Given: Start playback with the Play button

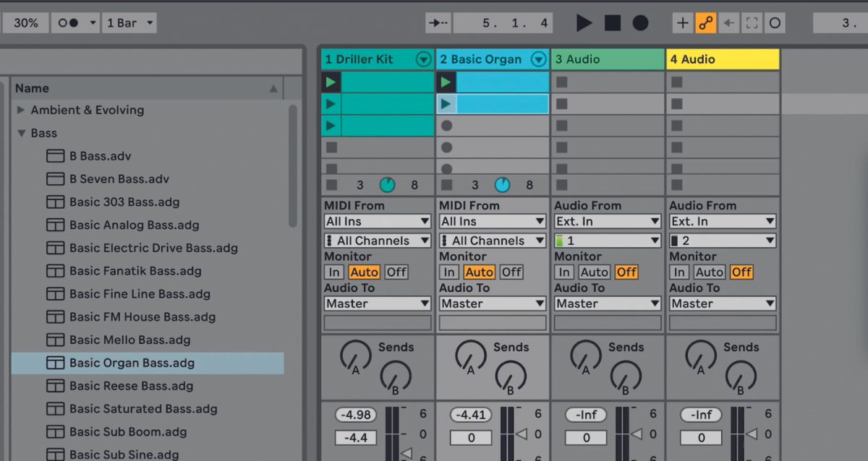Looking at the screenshot, I should coord(584,22).
